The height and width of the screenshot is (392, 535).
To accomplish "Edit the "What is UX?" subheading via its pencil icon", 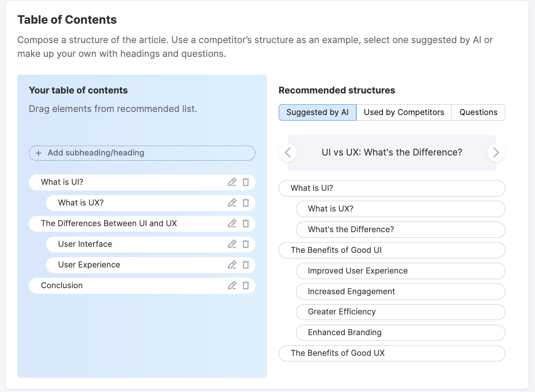I will [232, 202].
